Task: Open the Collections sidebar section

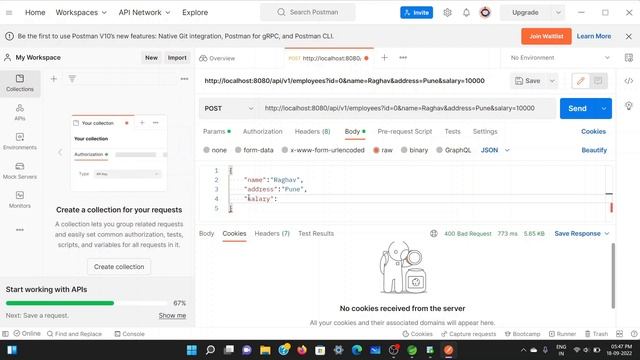Action: click(x=20, y=83)
